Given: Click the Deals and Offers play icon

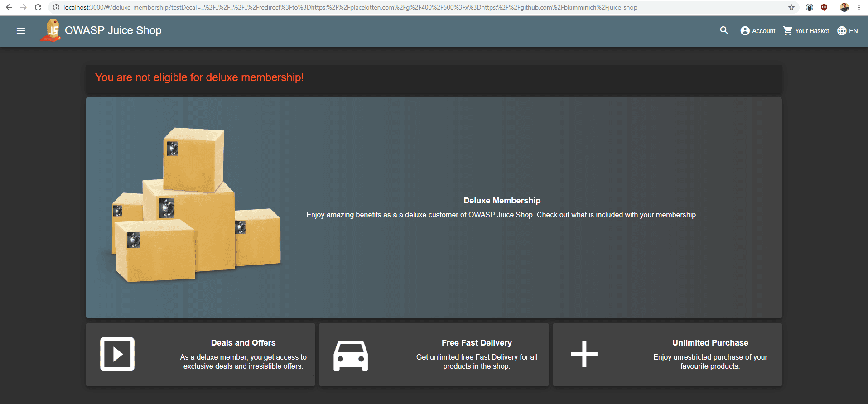Looking at the screenshot, I should point(117,354).
